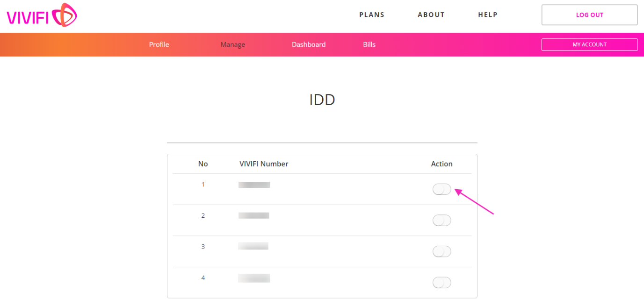Toggle IDD switch in row 2

pyautogui.click(x=442, y=221)
